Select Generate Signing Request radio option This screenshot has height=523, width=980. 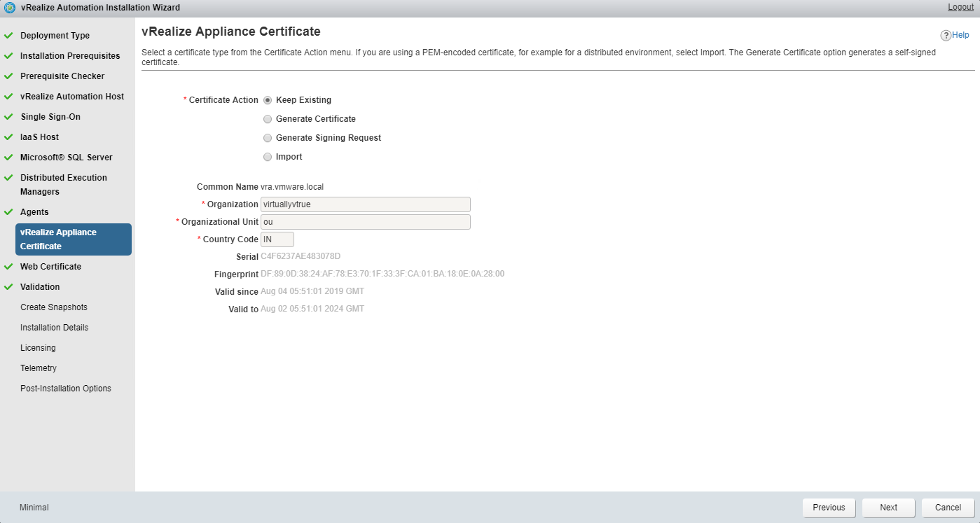click(x=268, y=138)
